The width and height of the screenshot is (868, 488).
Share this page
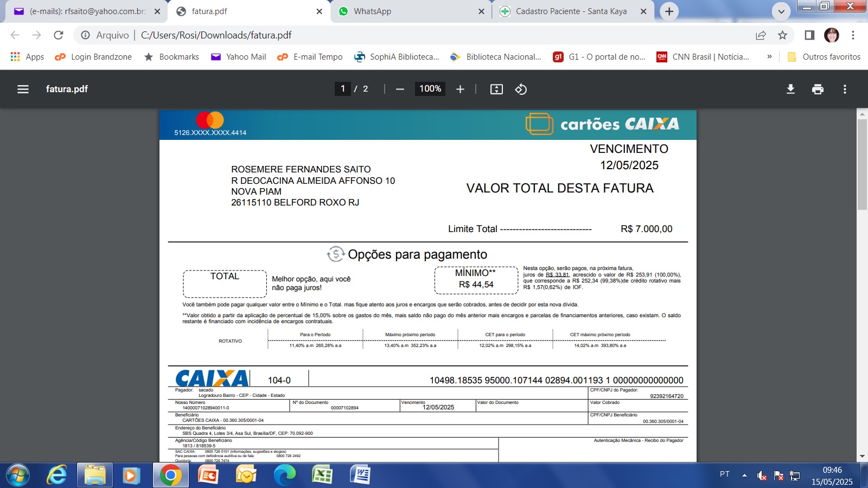point(761,35)
